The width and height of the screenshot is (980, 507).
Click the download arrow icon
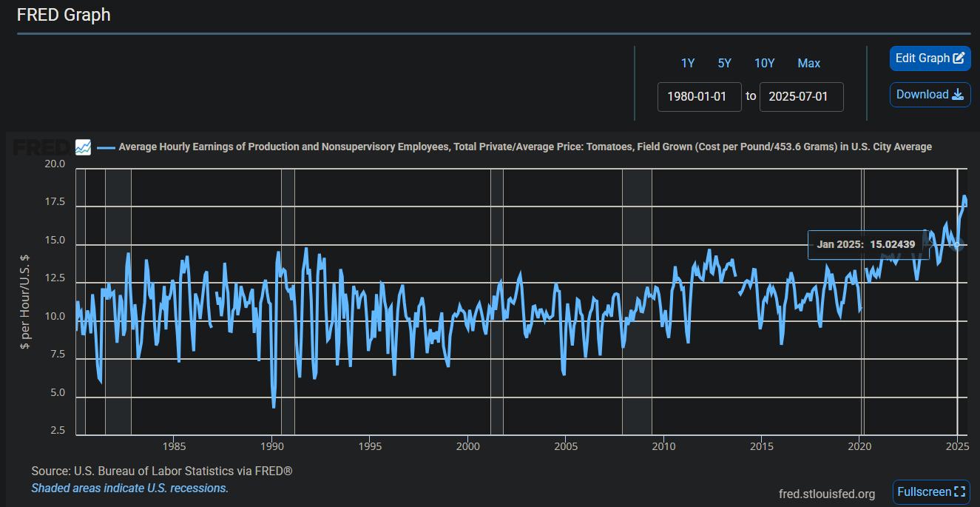[957, 94]
